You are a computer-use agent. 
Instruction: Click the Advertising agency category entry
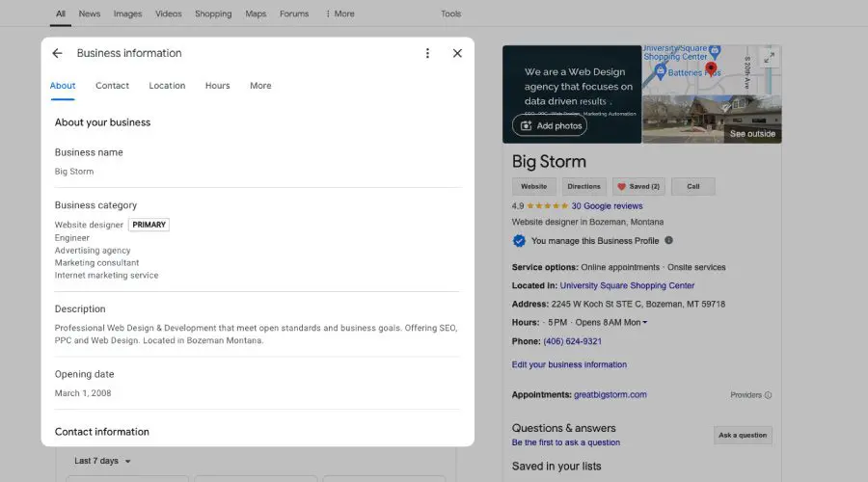click(93, 251)
